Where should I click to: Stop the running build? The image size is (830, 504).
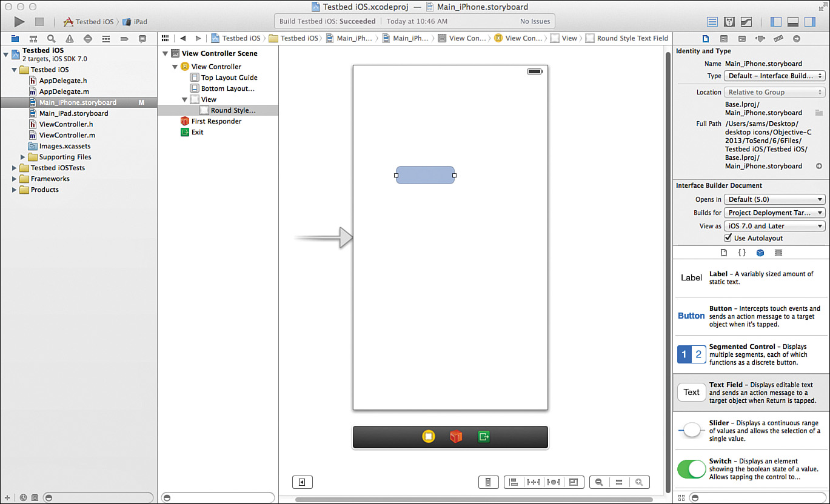point(39,22)
